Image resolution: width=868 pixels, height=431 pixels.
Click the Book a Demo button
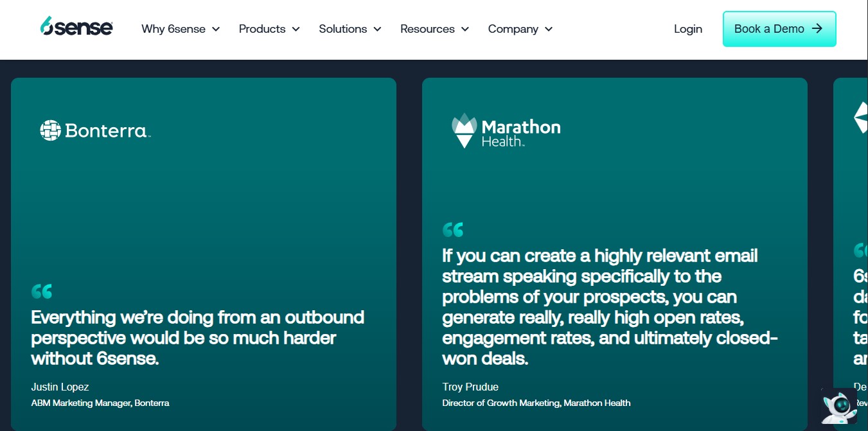tap(779, 29)
